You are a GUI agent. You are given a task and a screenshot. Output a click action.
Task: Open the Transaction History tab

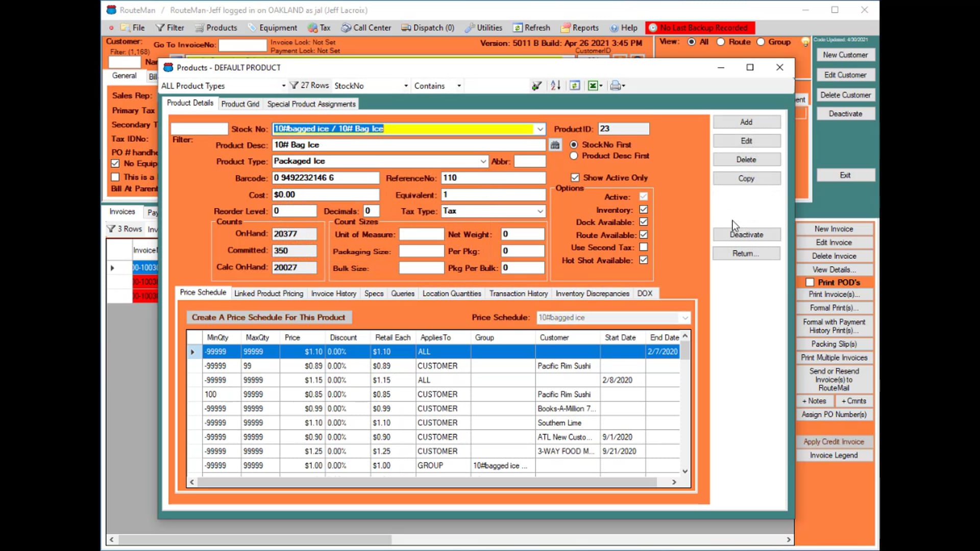(519, 293)
